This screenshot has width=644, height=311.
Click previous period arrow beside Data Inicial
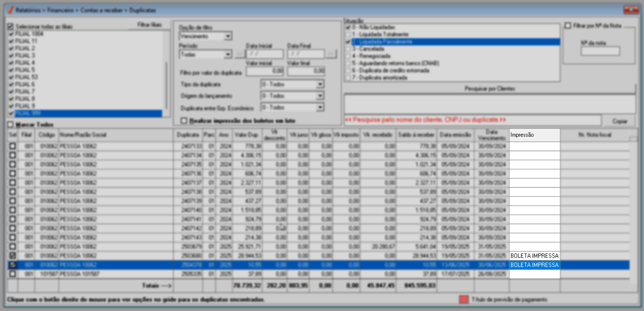pos(240,54)
